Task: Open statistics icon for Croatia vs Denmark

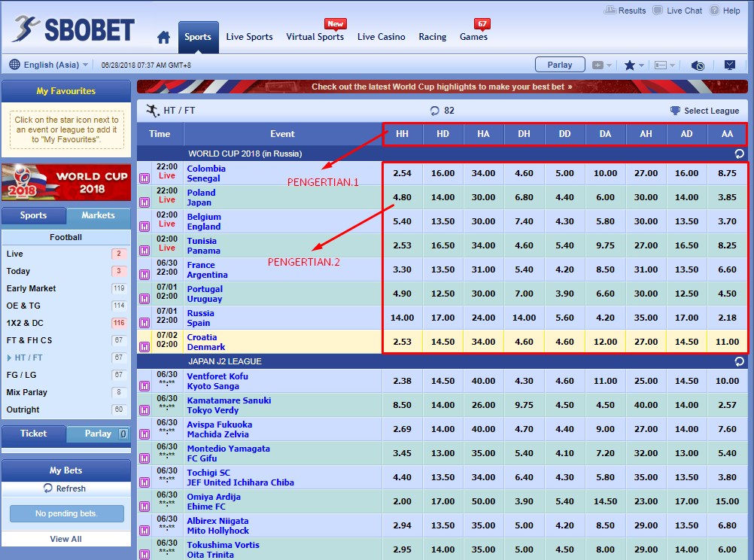Action: tap(144, 347)
